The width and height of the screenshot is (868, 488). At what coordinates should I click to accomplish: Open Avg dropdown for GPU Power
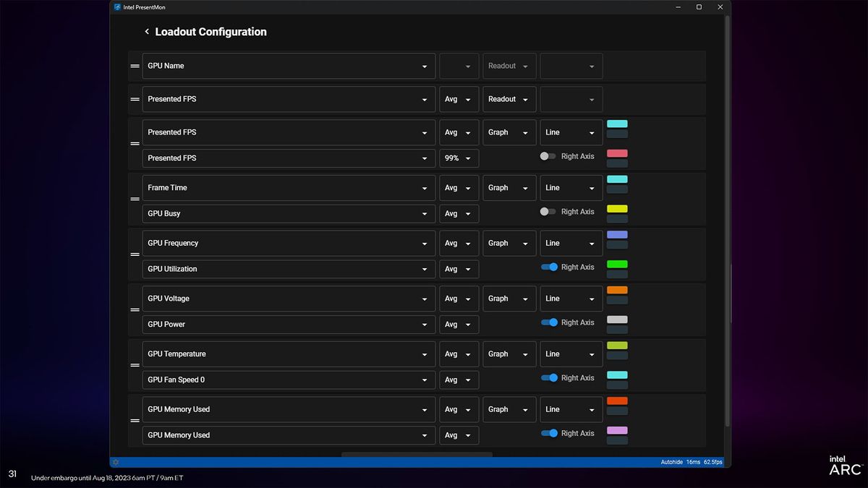coord(459,324)
